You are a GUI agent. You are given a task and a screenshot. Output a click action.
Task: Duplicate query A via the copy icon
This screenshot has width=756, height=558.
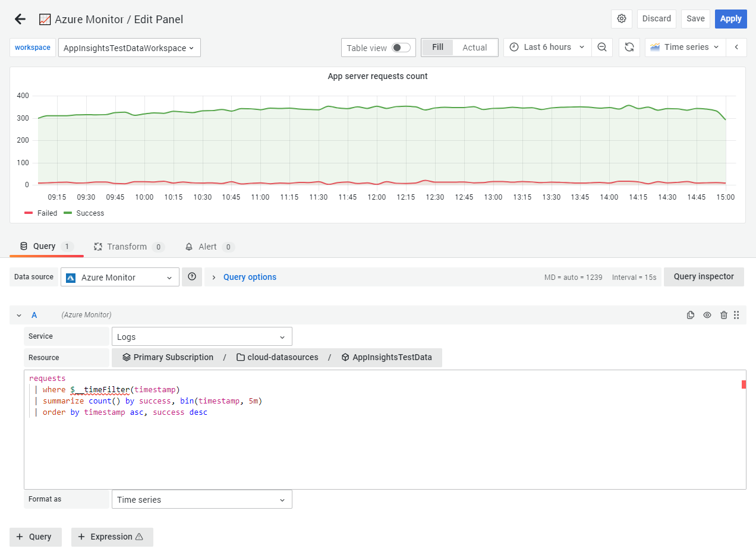tap(690, 315)
